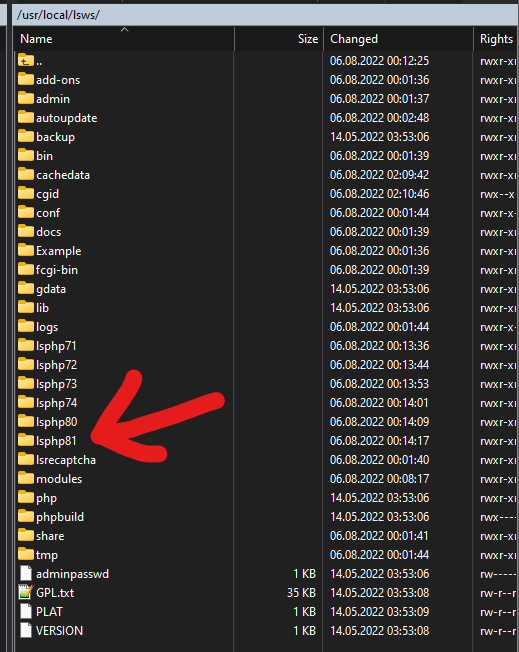Select the add-ons folder icon
This screenshot has height=652, width=519.
pyautogui.click(x=26, y=79)
